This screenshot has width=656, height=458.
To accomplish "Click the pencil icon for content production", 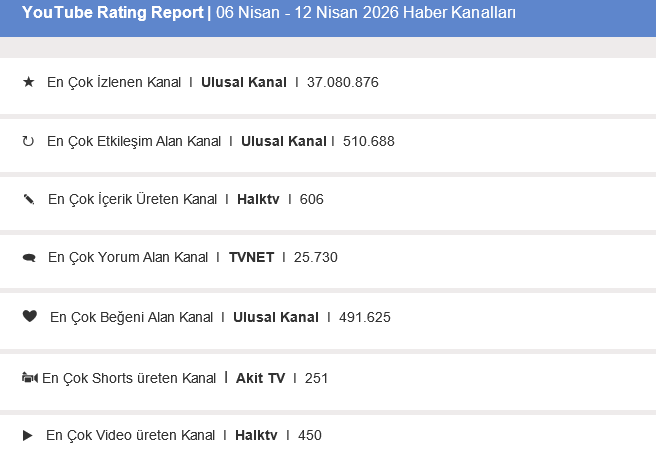I will pyautogui.click(x=28, y=199).
